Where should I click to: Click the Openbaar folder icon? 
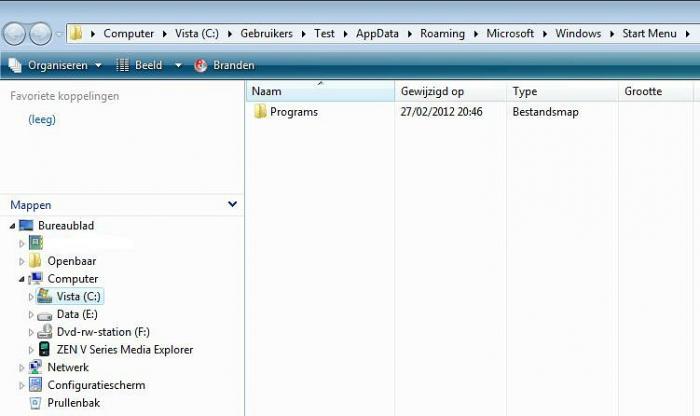[35, 261]
